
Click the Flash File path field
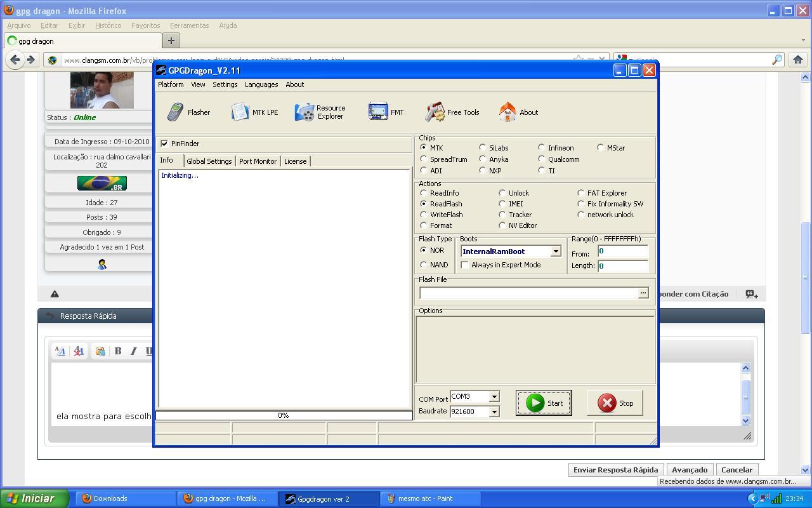point(528,293)
